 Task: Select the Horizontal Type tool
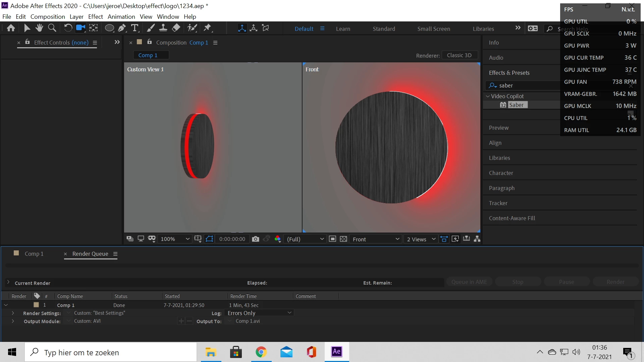coord(135,28)
